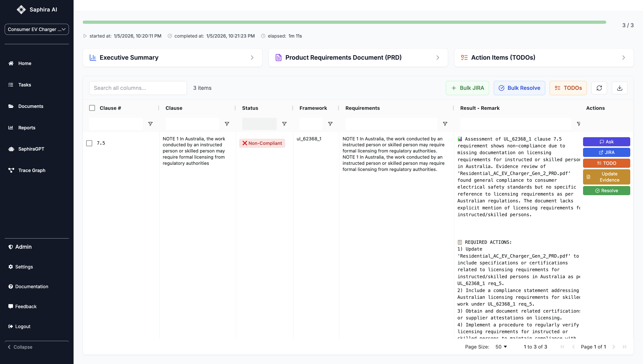Navigate to Reports in the sidebar
This screenshot has height=364, width=643.
(27, 128)
